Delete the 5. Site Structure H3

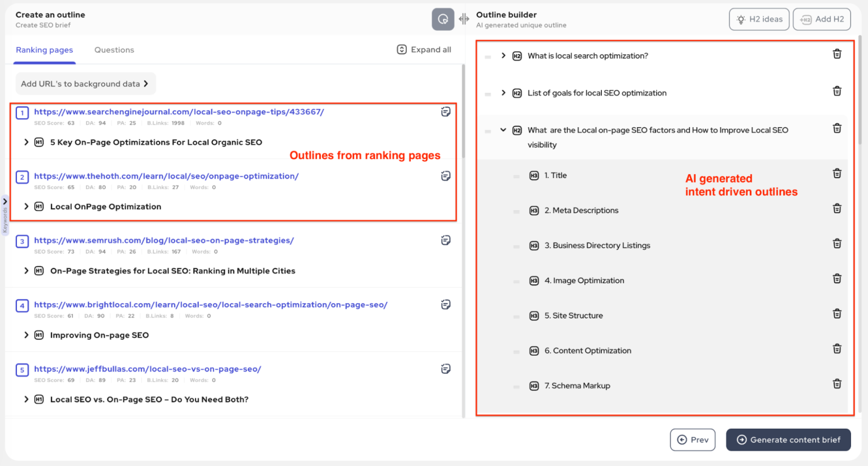point(837,314)
